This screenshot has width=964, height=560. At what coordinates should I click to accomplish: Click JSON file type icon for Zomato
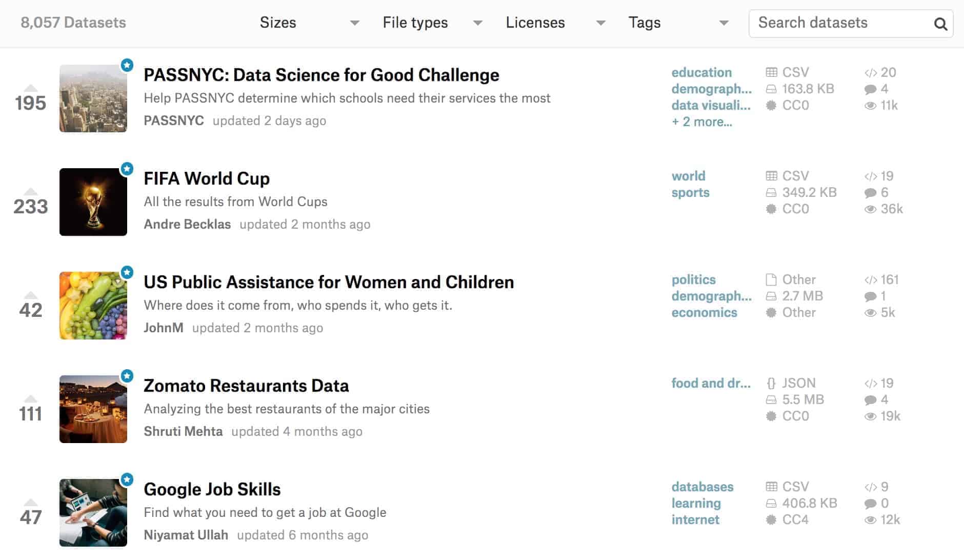pyautogui.click(x=771, y=383)
